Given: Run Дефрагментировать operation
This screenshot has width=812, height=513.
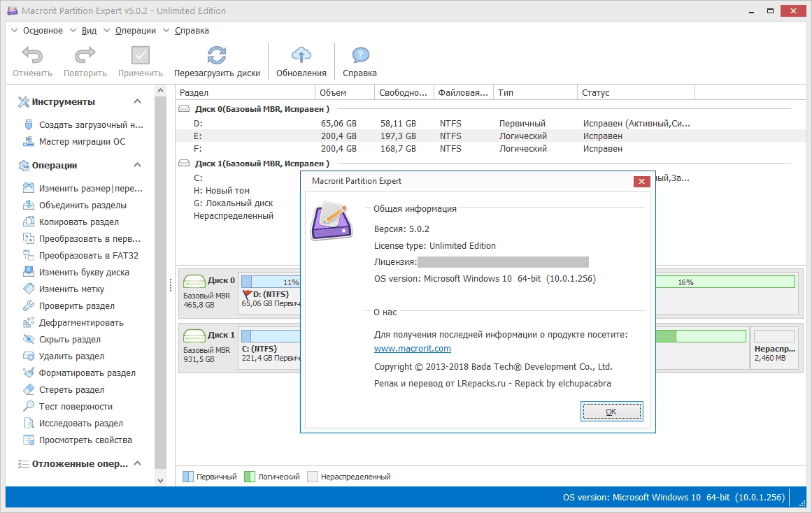Looking at the screenshot, I should click(x=74, y=323).
